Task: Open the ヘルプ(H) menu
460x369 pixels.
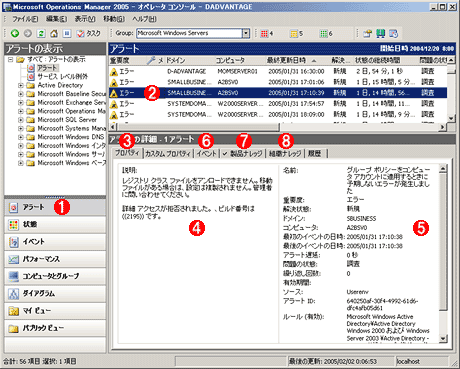Action: pyautogui.click(x=144, y=19)
